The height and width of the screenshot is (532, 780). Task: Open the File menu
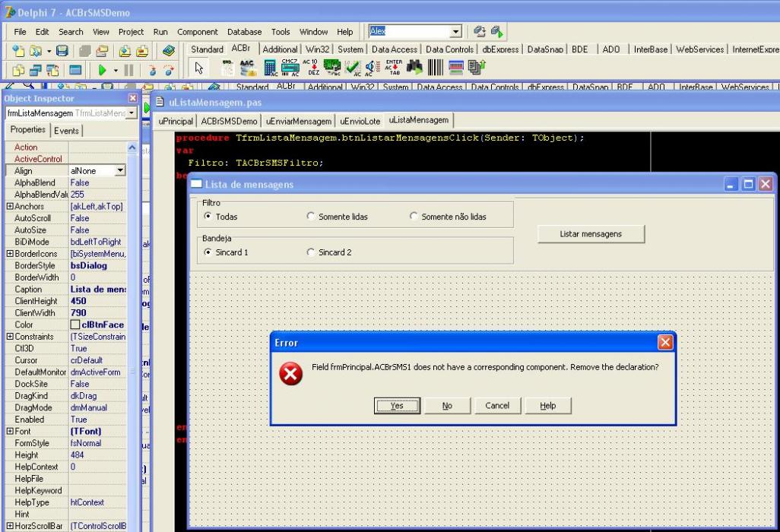tap(20, 32)
